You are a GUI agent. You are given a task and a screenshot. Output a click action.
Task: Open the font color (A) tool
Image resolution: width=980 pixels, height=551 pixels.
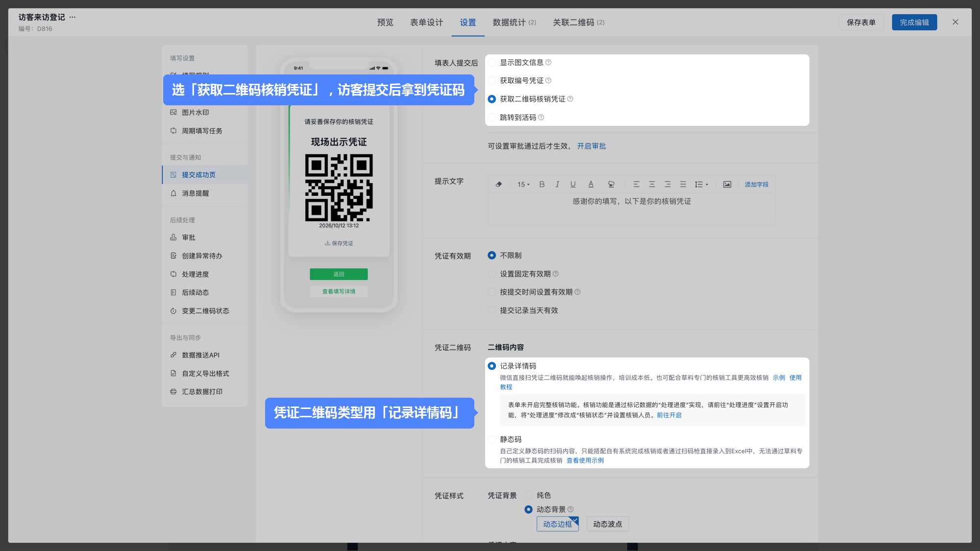[x=591, y=185]
